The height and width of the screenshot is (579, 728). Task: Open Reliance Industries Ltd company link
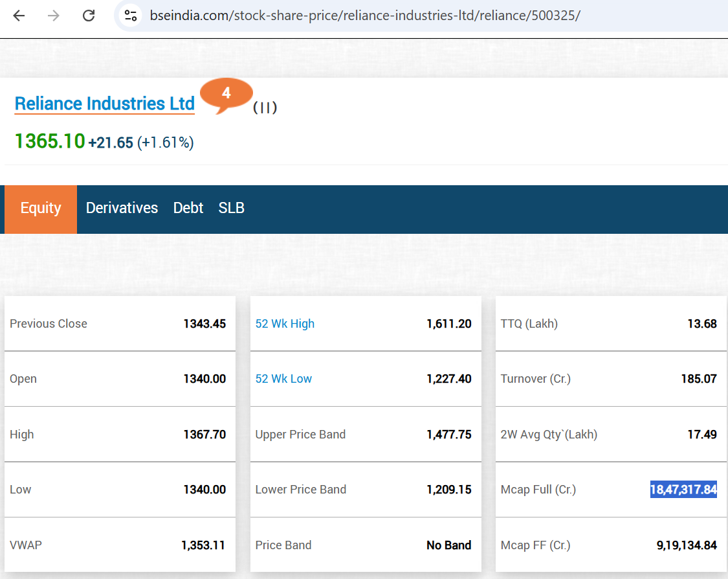[x=104, y=104]
